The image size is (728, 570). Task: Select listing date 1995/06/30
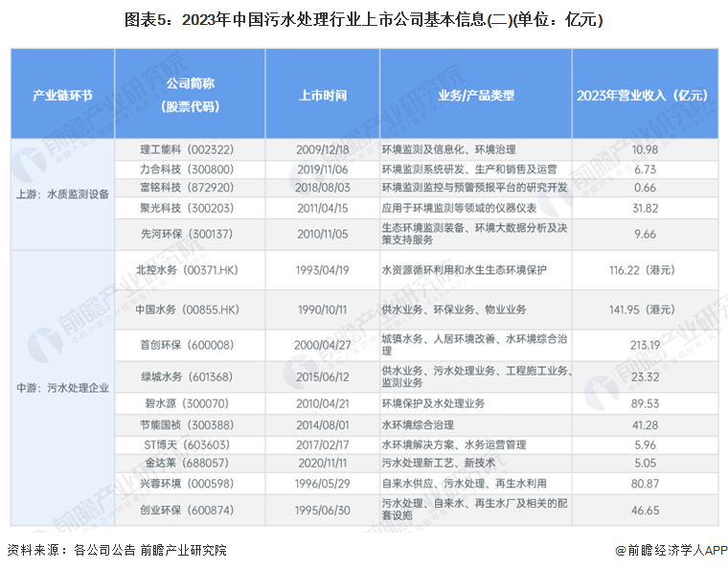coord(323,510)
